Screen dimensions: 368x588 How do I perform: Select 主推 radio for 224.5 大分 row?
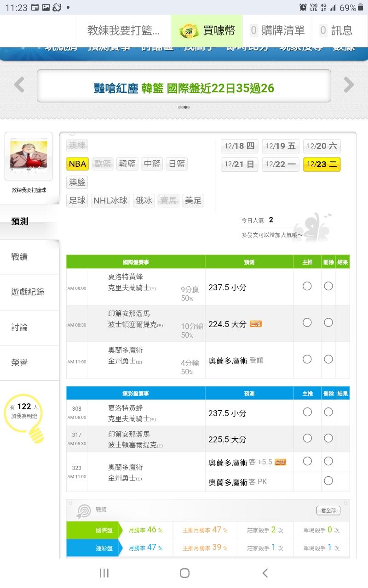pyautogui.click(x=307, y=322)
